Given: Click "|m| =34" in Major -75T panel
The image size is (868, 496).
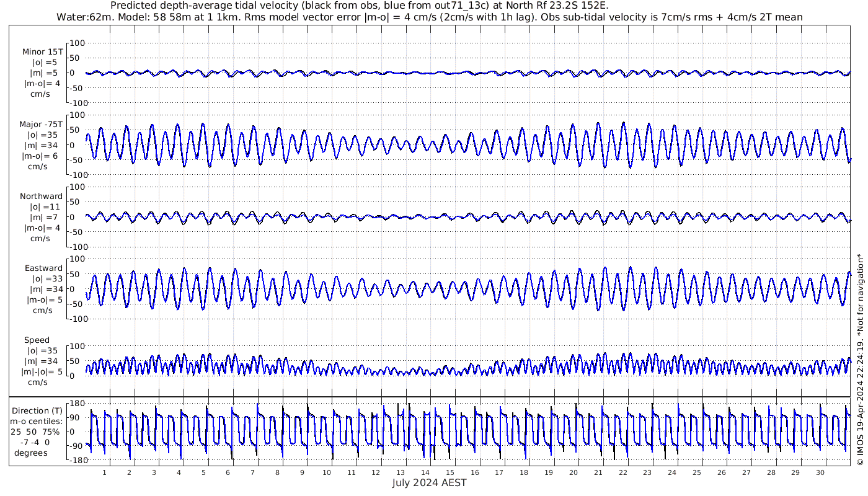Looking at the screenshot, I should tap(42, 146).
